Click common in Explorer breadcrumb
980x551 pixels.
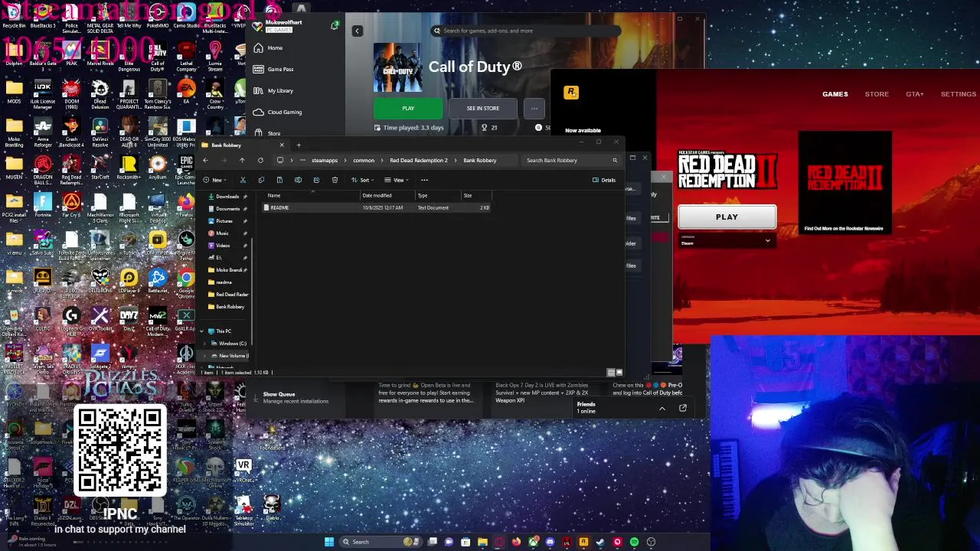(x=364, y=160)
